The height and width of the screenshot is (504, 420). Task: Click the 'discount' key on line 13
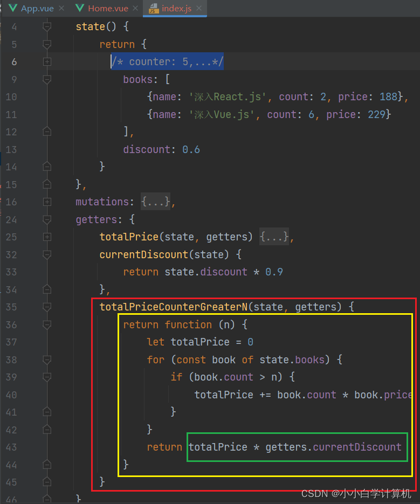pos(147,149)
